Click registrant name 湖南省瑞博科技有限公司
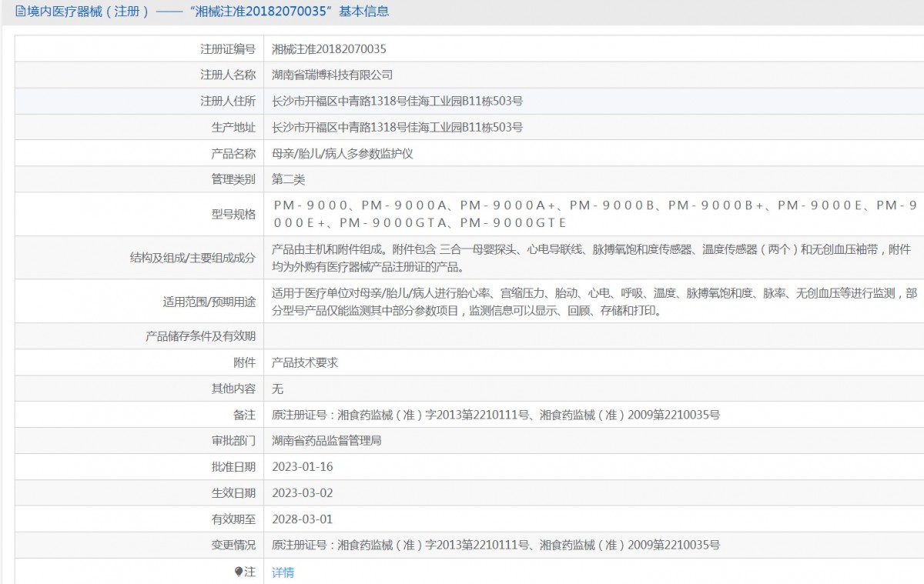 (x=333, y=75)
